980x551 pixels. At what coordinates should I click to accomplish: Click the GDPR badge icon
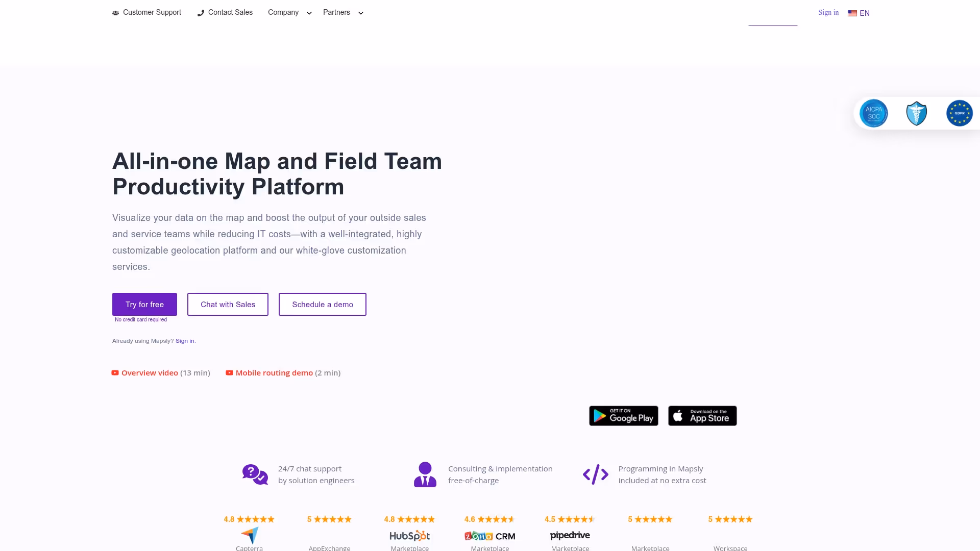(959, 113)
